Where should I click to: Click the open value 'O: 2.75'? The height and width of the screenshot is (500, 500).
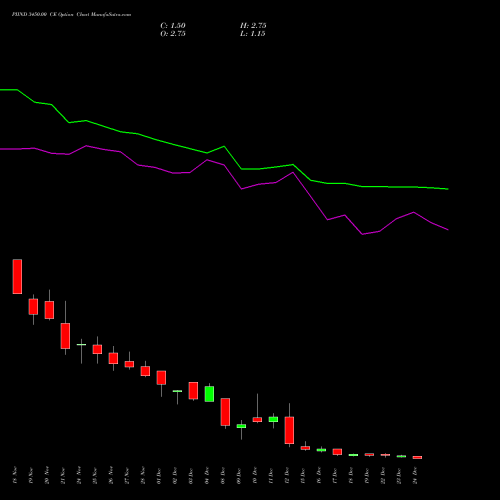pos(173,34)
